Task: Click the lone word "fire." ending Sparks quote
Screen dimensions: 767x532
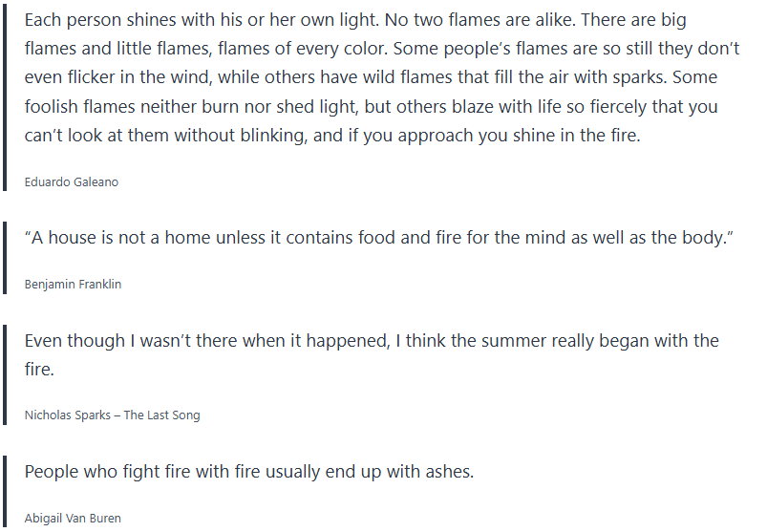Action: tap(40, 369)
